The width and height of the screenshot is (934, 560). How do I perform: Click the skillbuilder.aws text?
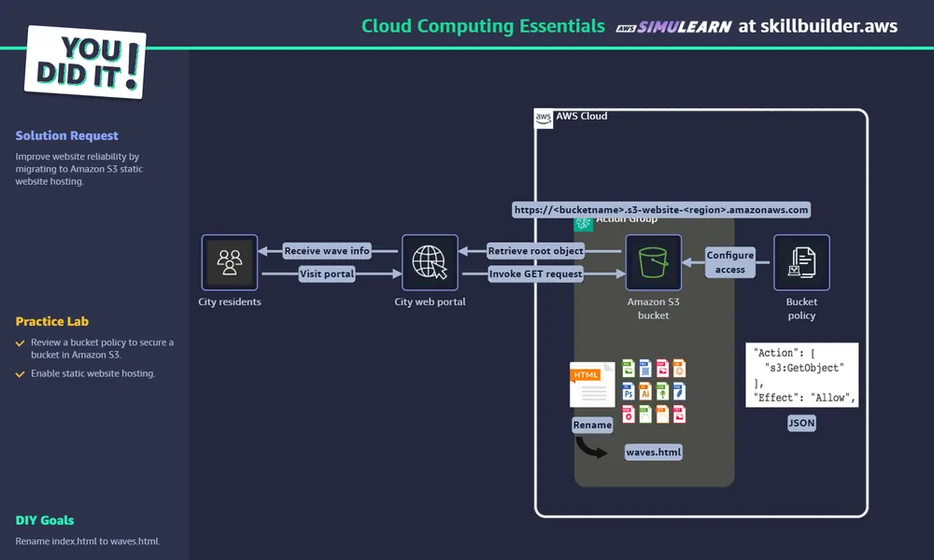tap(829, 26)
